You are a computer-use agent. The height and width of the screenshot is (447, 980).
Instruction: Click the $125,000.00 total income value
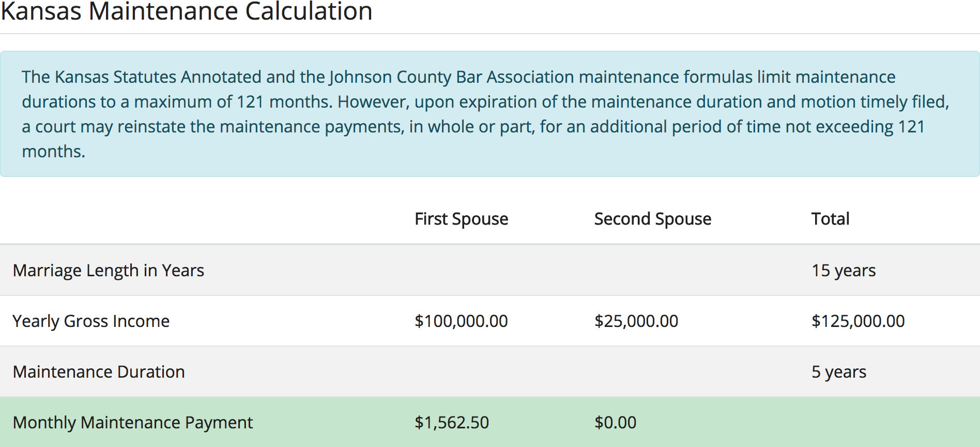857,321
